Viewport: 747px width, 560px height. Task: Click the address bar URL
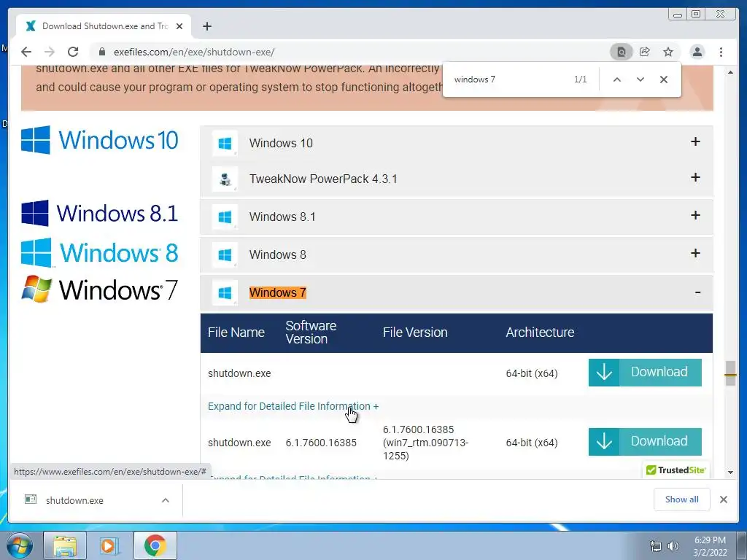tap(194, 52)
